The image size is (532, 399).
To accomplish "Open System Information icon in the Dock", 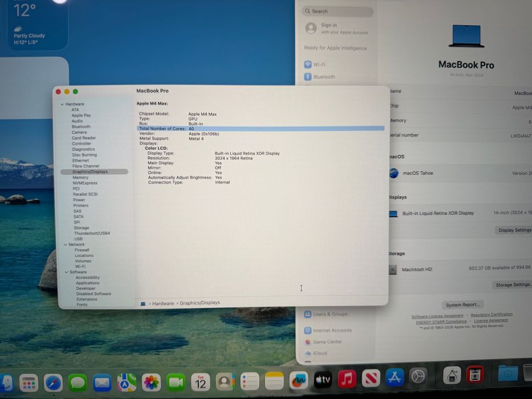I will pyautogui.click(x=452, y=375).
